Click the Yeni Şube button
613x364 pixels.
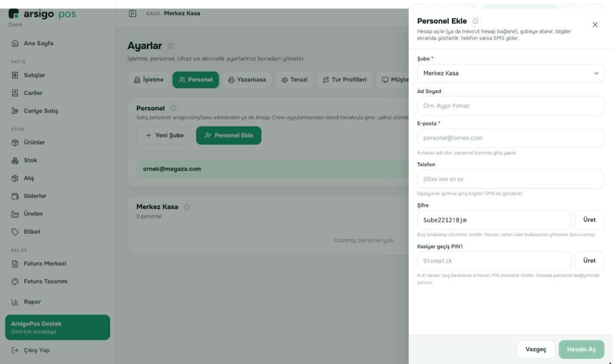164,136
